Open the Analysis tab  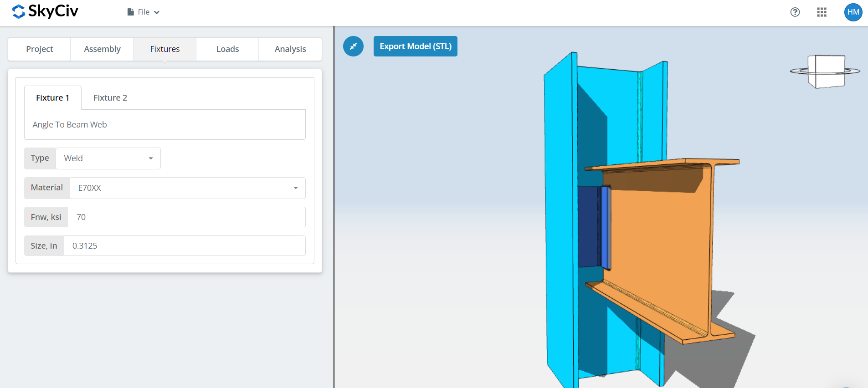pyautogui.click(x=290, y=49)
